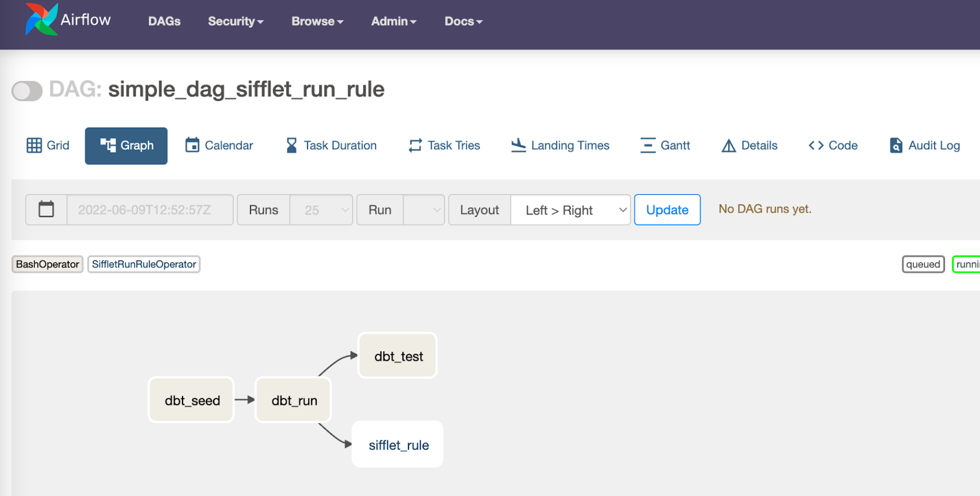Switch to the Code tab
The image size is (980, 496).
click(x=833, y=145)
